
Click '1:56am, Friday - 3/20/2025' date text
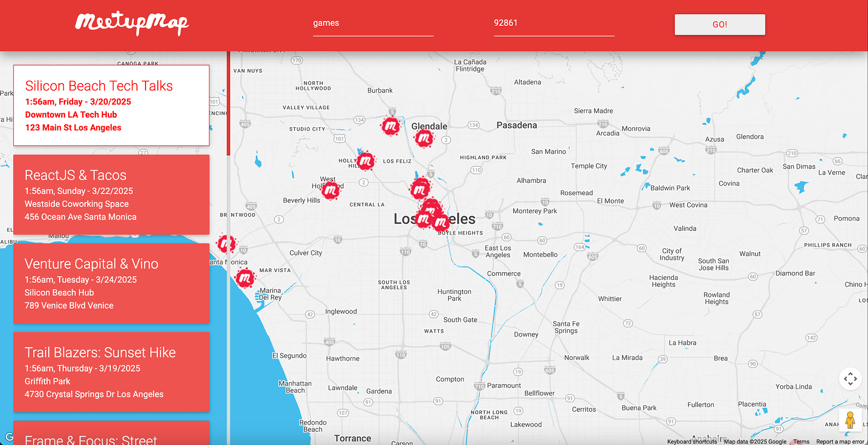click(x=78, y=102)
